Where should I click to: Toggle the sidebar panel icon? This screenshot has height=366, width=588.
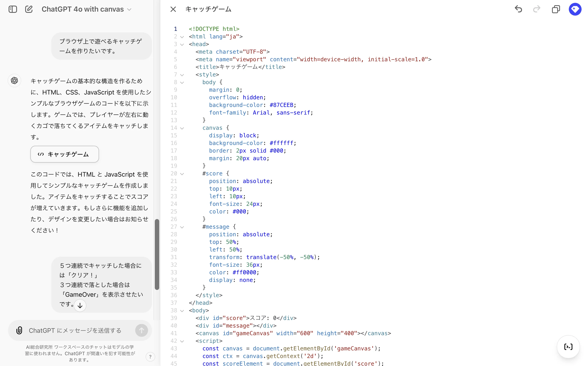(x=13, y=9)
